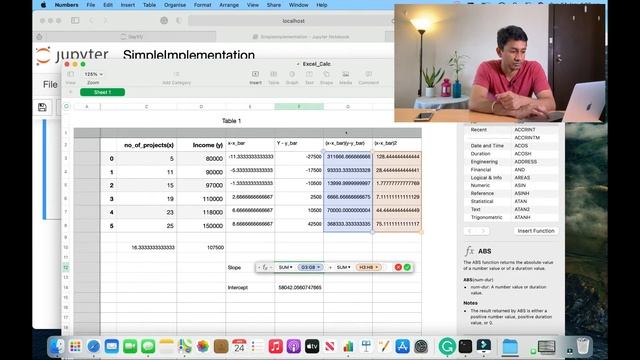Open the G3:G8 range token dropdown
The image size is (640, 360).
pos(310,267)
